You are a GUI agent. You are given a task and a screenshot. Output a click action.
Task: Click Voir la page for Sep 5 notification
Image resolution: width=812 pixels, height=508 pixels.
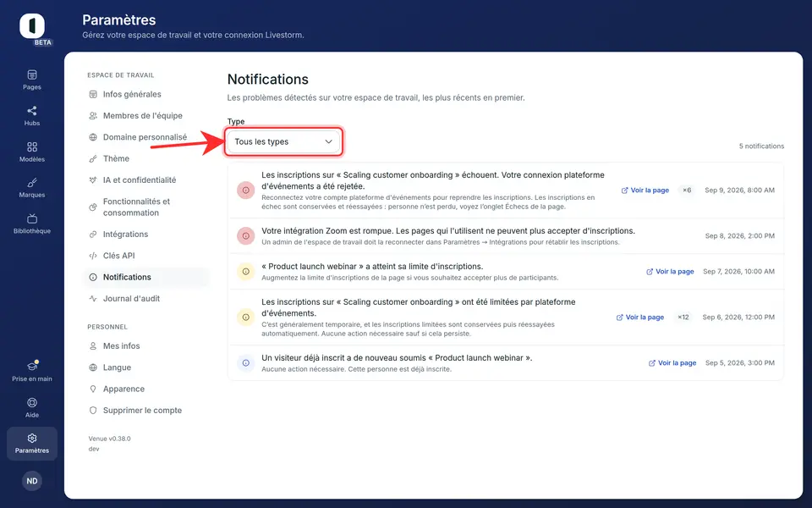pos(672,363)
